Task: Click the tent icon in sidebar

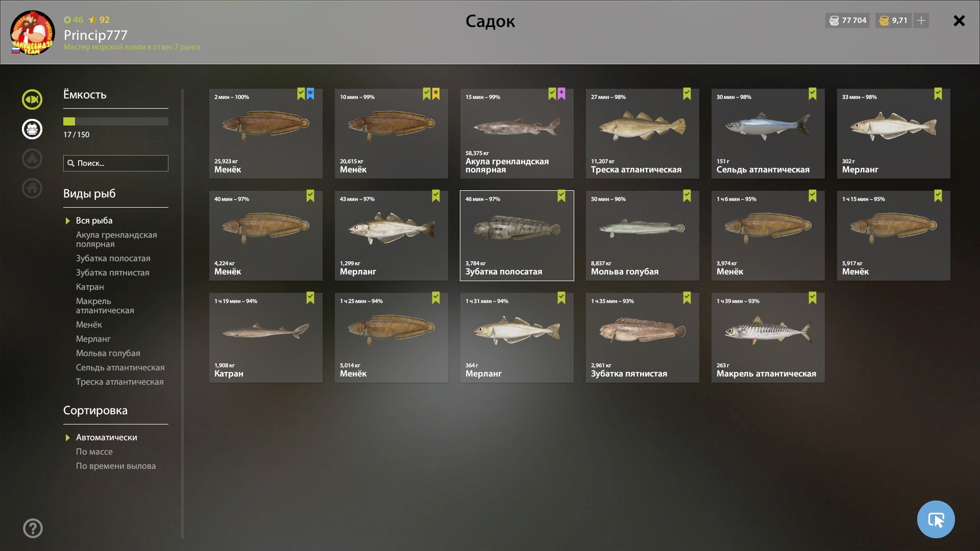Action: (32, 159)
